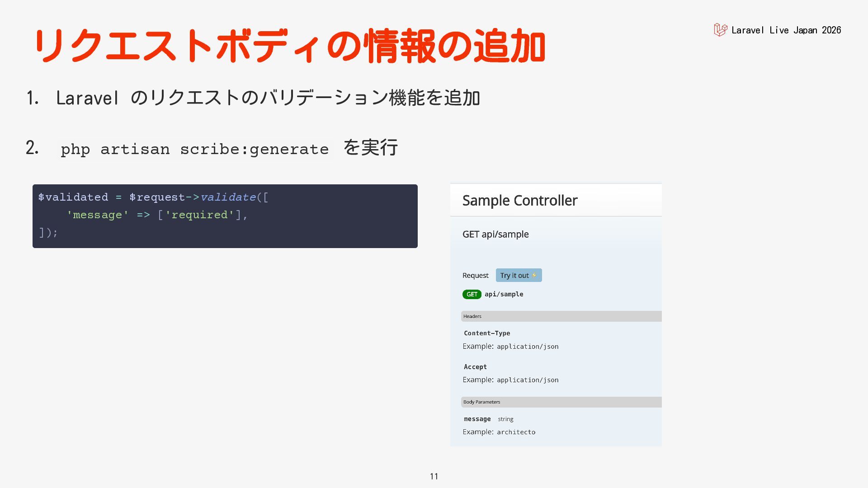Select the Body Parameters section bar
868x488 pixels.
click(561, 402)
